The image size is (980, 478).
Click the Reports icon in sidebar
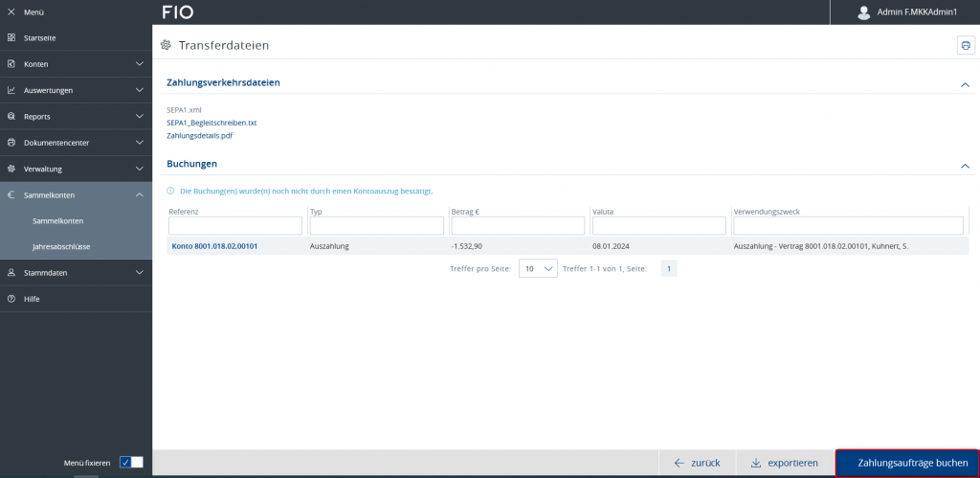coord(11,117)
